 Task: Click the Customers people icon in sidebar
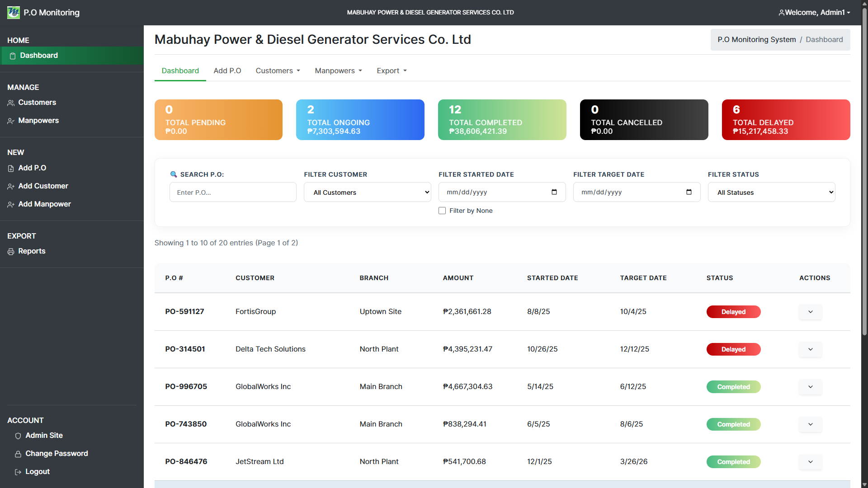pos(11,103)
